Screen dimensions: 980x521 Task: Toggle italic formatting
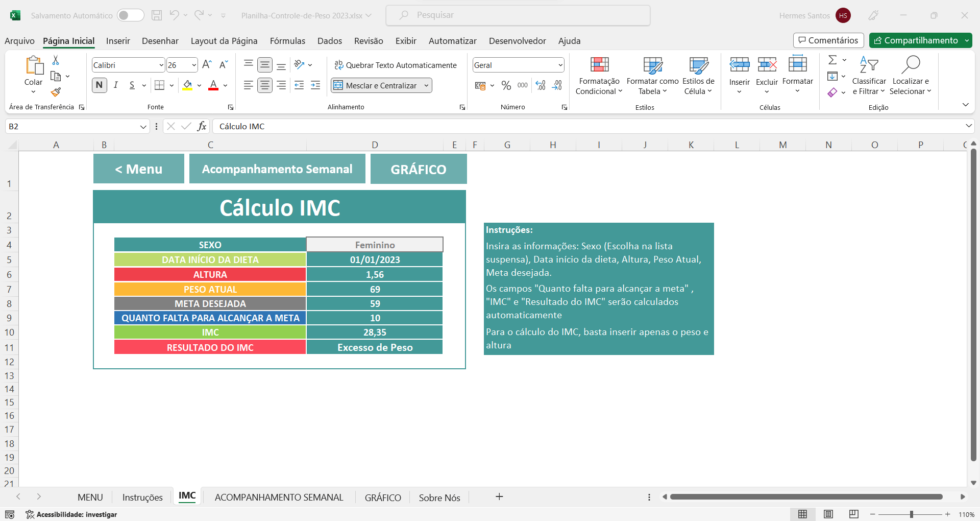[x=116, y=85]
